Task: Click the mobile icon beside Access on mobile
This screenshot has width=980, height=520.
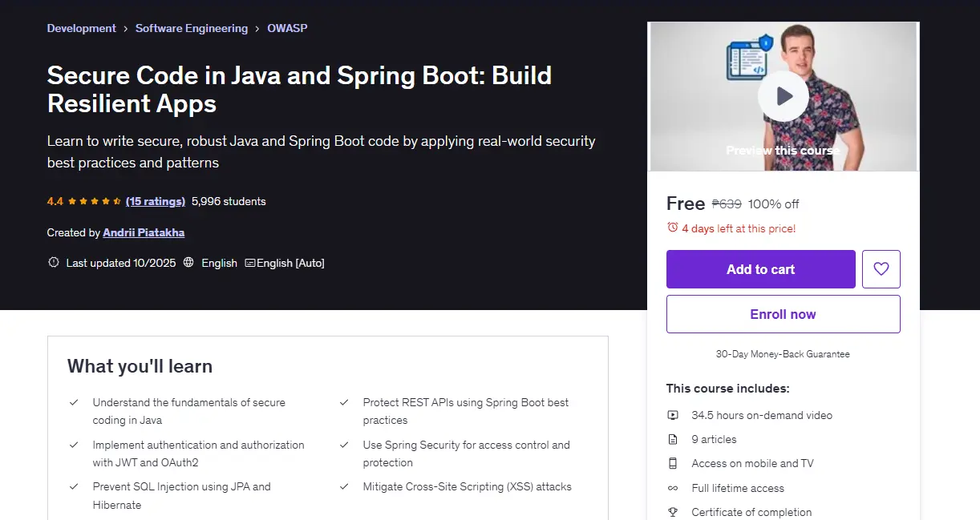Action: pos(673,463)
